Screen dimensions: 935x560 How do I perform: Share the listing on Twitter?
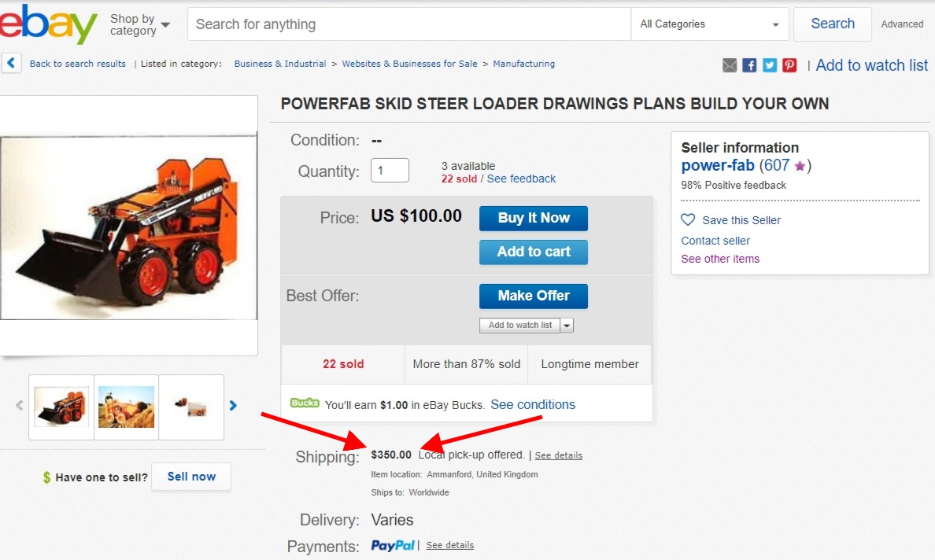769,65
